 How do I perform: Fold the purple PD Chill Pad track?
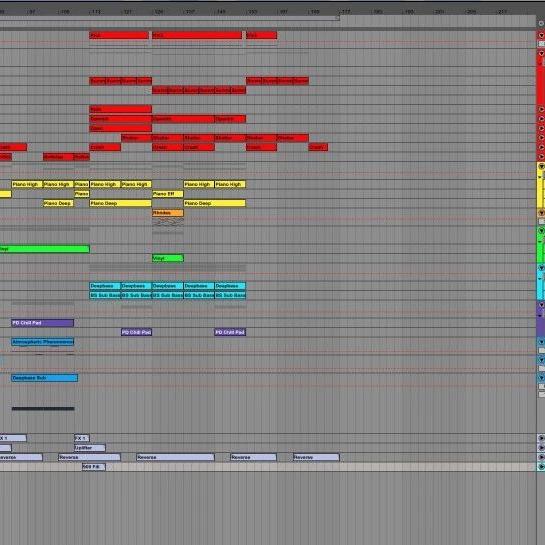(x=541, y=305)
